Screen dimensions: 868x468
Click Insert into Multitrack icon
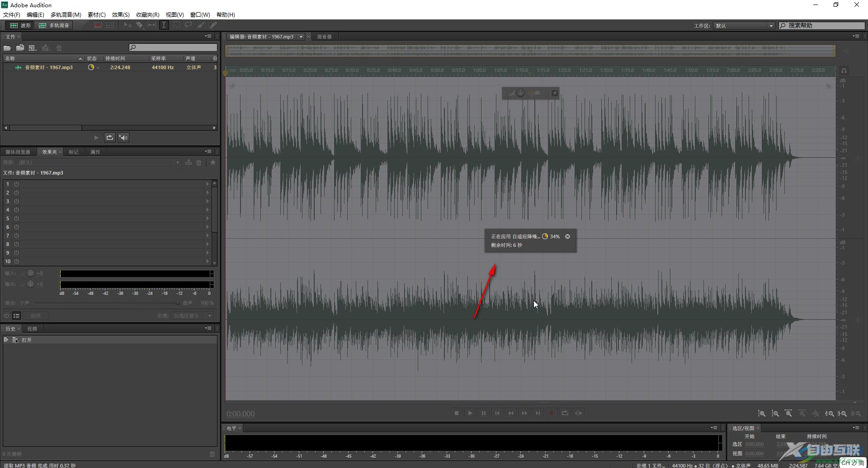pos(45,48)
